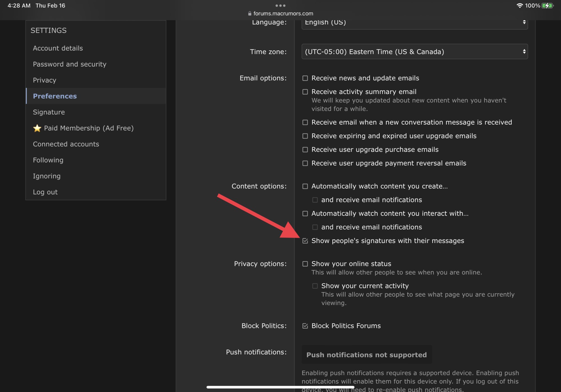The height and width of the screenshot is (392, 561).
Task: Open the Signature settings section
Action: point(49,112)
